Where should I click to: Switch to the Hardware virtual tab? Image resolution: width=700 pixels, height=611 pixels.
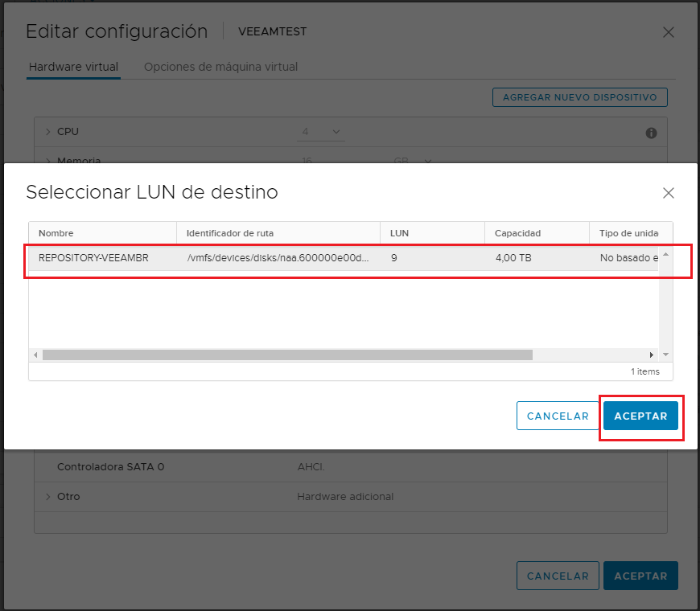pyautogui.click(x=73, y=67)
